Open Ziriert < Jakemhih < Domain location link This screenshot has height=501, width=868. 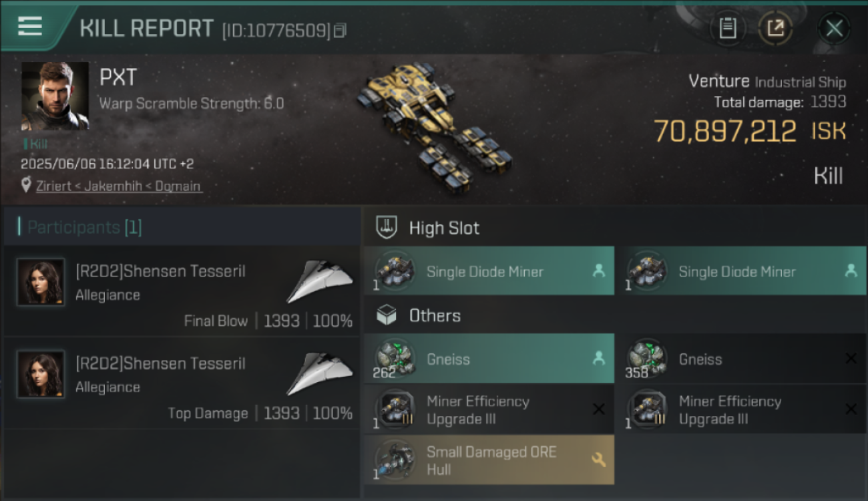[x=118, y=186]
